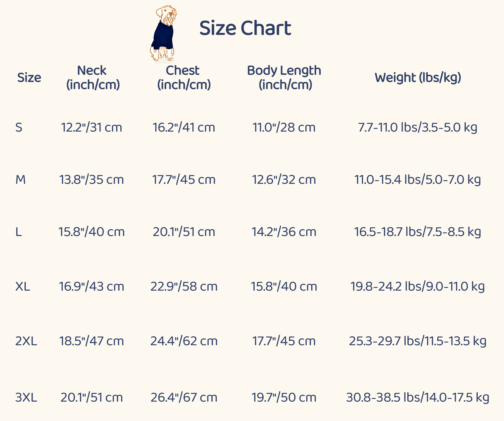
Task: Select the M size row label
Action: 21,180
